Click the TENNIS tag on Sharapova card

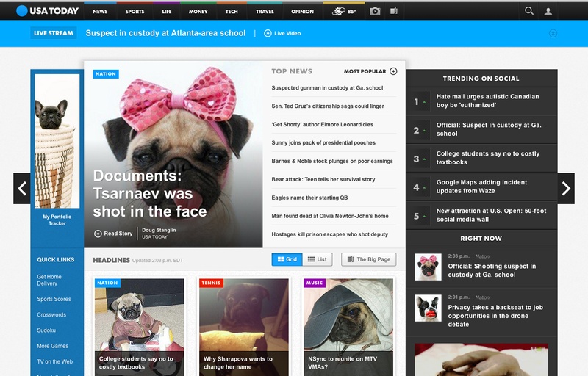211,283
